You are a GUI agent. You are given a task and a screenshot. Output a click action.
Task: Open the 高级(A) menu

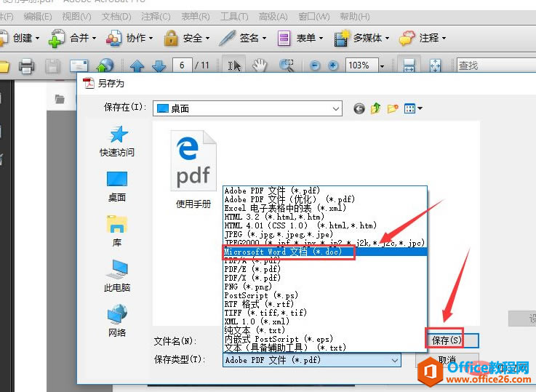click(x=273, y=17)
